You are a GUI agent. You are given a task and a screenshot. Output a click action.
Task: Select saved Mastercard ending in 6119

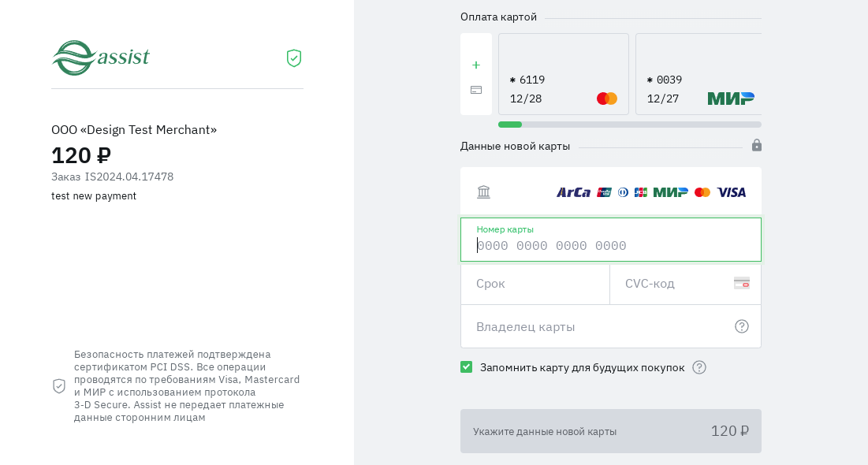pyautogui.click(x=563, y=74)
